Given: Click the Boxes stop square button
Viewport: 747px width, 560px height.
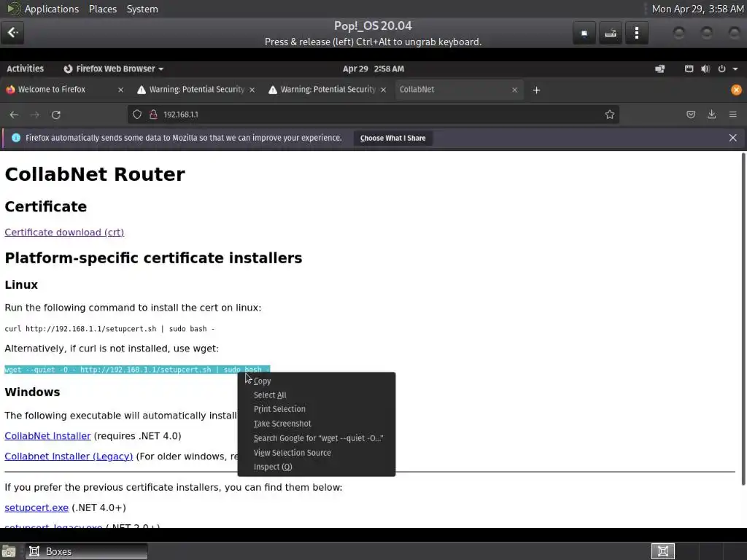Looking at the screenshot, I should point(584,33).
